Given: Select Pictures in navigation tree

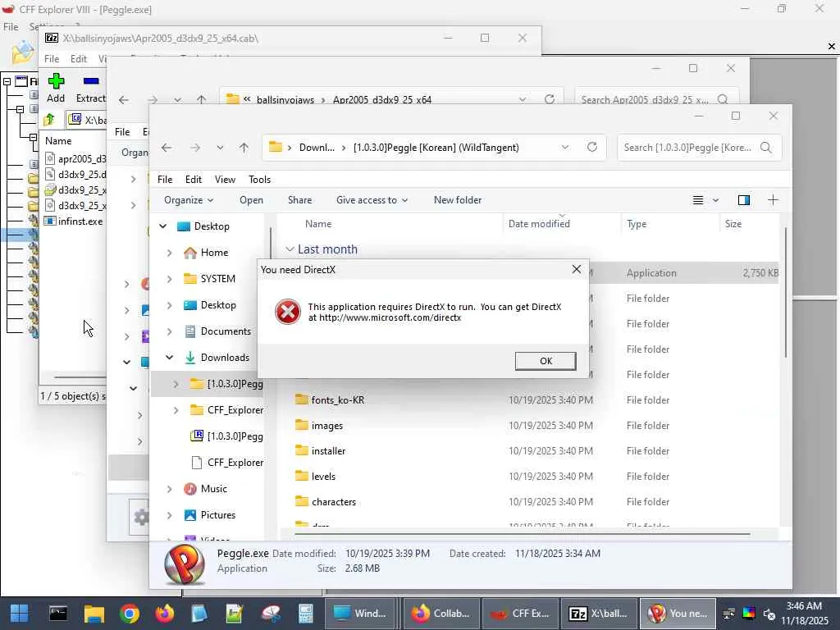Looking at the screenshot, I should tap(217, 515).
